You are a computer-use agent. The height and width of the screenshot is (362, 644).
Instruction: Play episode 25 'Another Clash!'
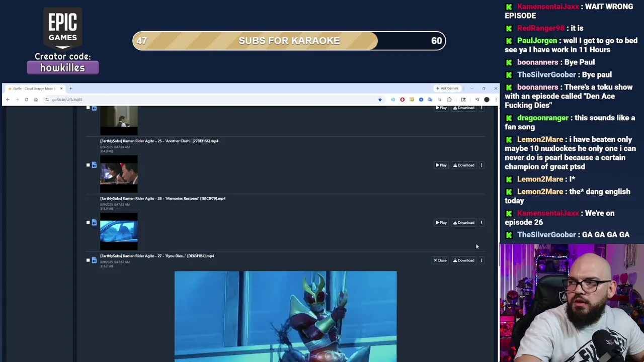pyautogui.click(x=441, y=165)
